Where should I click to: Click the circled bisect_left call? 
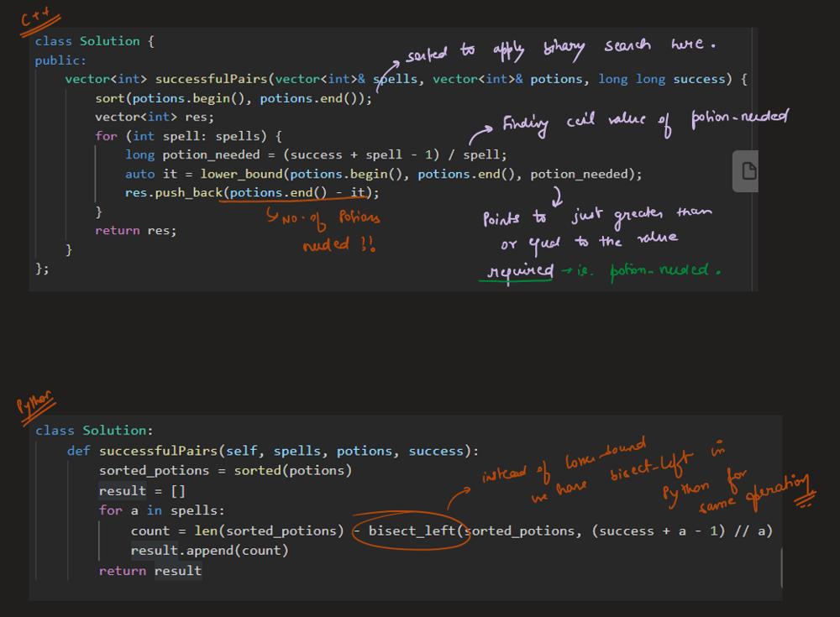click(411, 531)
